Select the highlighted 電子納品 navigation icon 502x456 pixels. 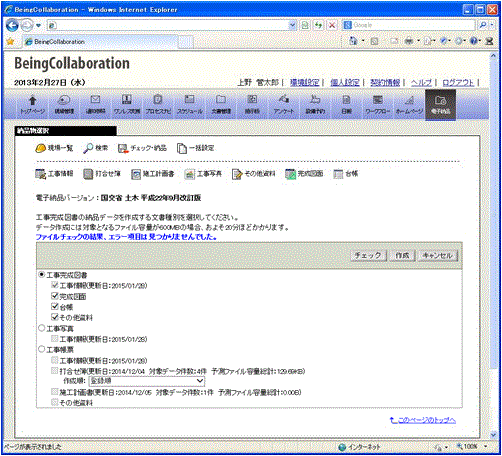440,104
